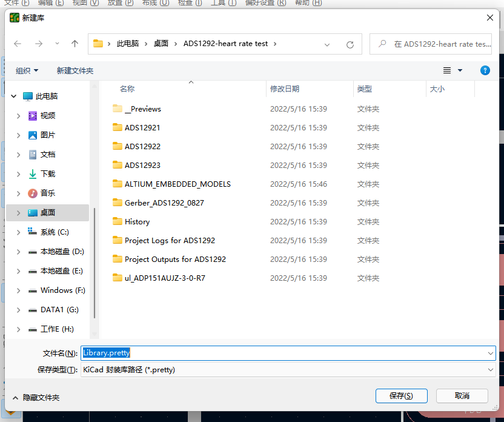Select 文档 in navigation pane
This screenshot has width=504, height=422.
(x=48, y=155)
